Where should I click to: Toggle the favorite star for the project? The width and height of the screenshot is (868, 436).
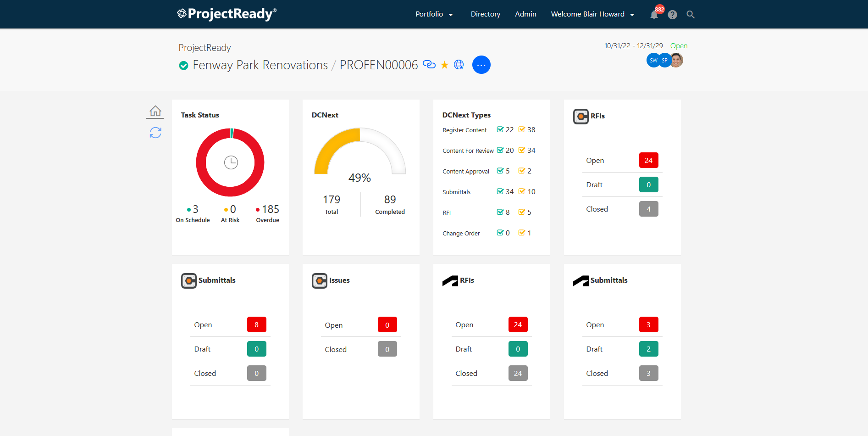[x=444, y=65]
